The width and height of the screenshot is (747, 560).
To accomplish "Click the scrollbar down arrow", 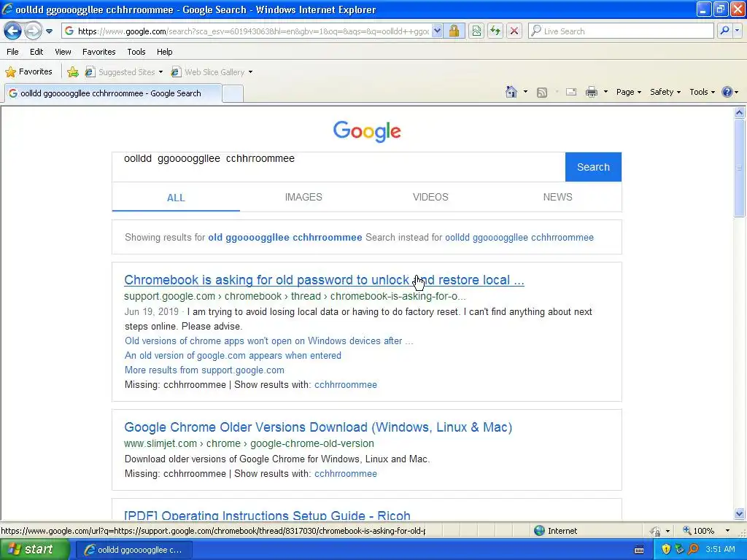I will (740, 514).
